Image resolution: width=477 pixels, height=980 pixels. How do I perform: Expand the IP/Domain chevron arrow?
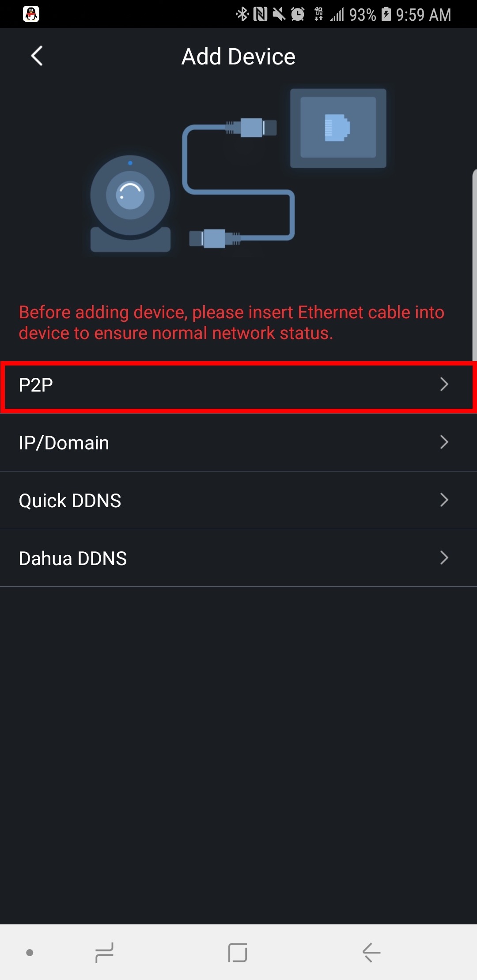point(444,442)
